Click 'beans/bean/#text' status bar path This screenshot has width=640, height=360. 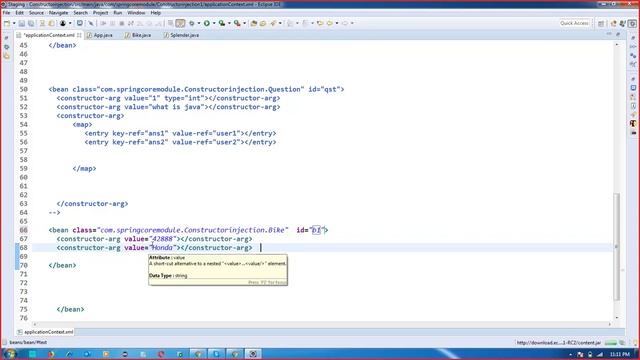pyautogui.click(x=28, y=342)
